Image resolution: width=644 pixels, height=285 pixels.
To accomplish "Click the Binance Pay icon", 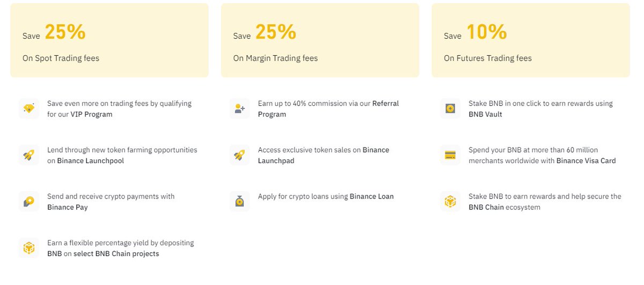I will pos(28,201).
